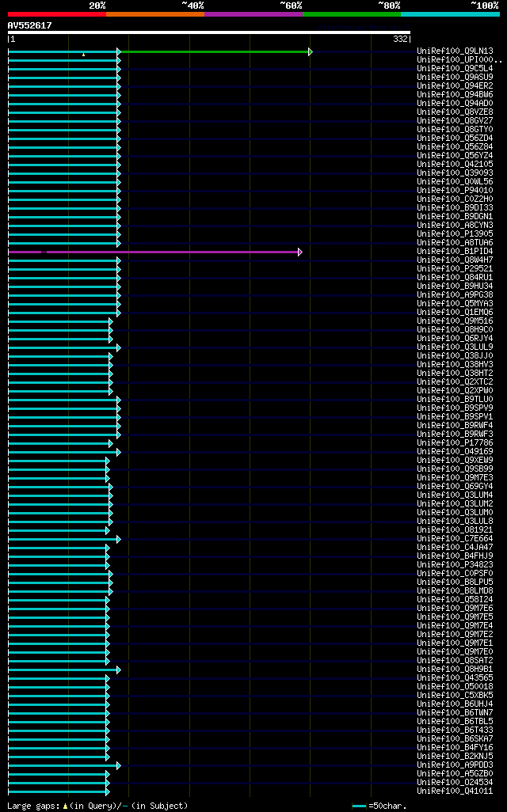
Task: Click the green arrowhead ending the Q9LN13 alignment
Action: pyautogui.click(x=311, y=51)
